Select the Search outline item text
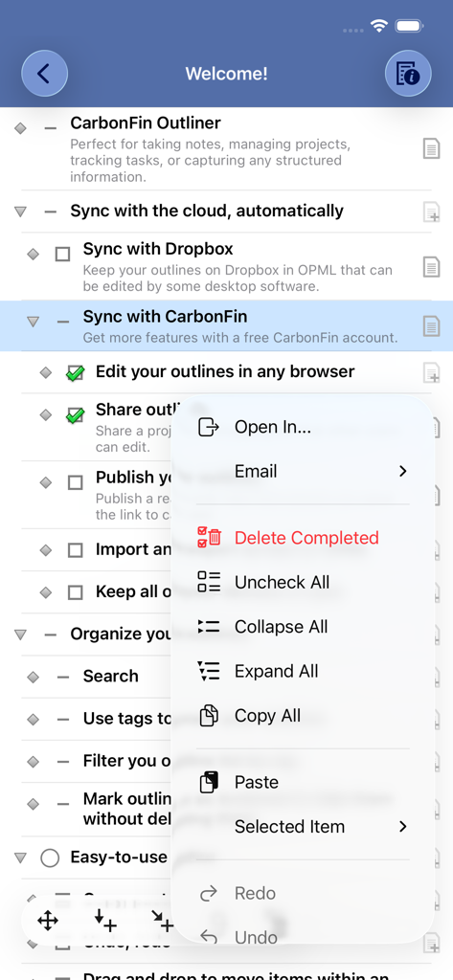The width and height of the screenshot is (453, 980). pos(111,677)
